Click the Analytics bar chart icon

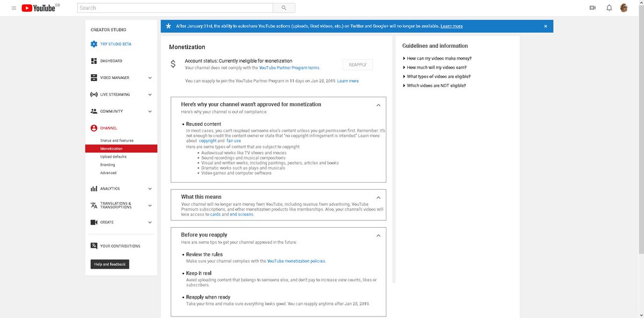[x=94, y=189]
